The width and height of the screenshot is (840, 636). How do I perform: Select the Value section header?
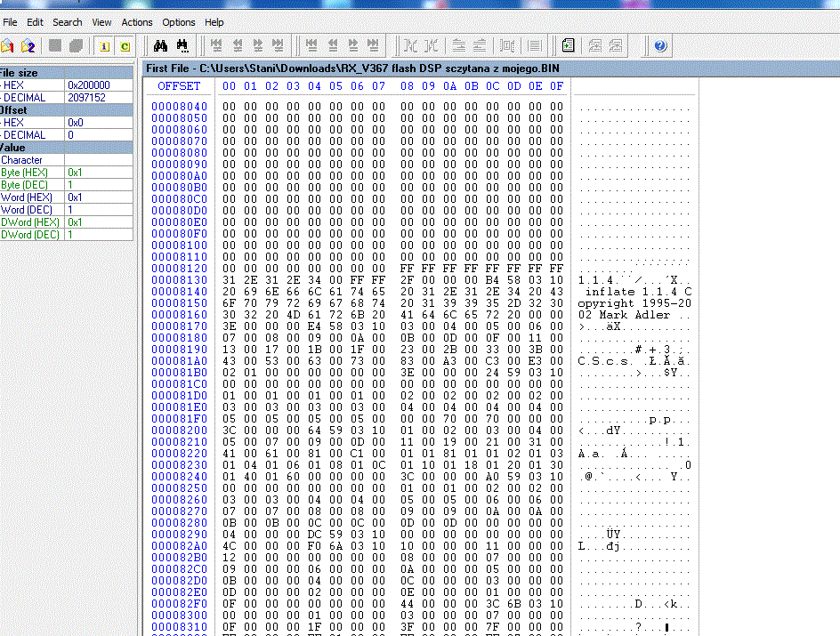click(x=67, y=148)
